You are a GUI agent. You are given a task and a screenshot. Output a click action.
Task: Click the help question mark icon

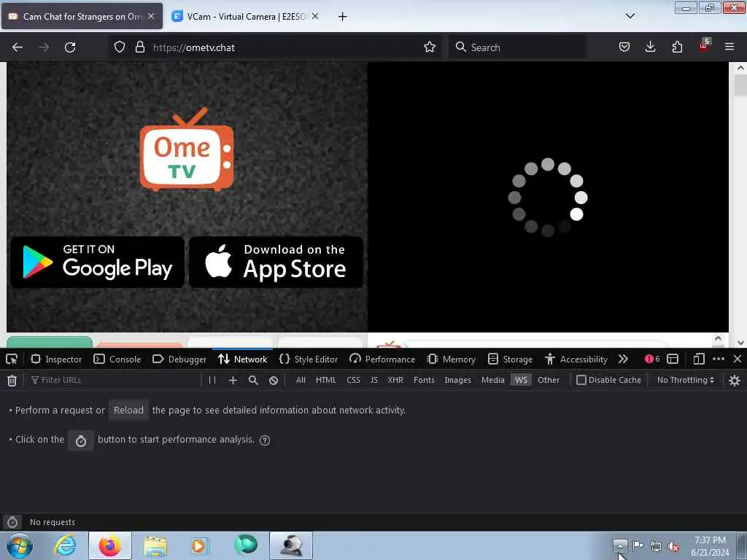click(x=265, y=440)
